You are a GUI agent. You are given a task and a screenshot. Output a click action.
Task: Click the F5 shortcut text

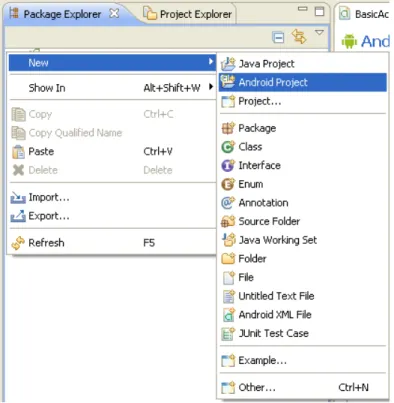[149, 243]
